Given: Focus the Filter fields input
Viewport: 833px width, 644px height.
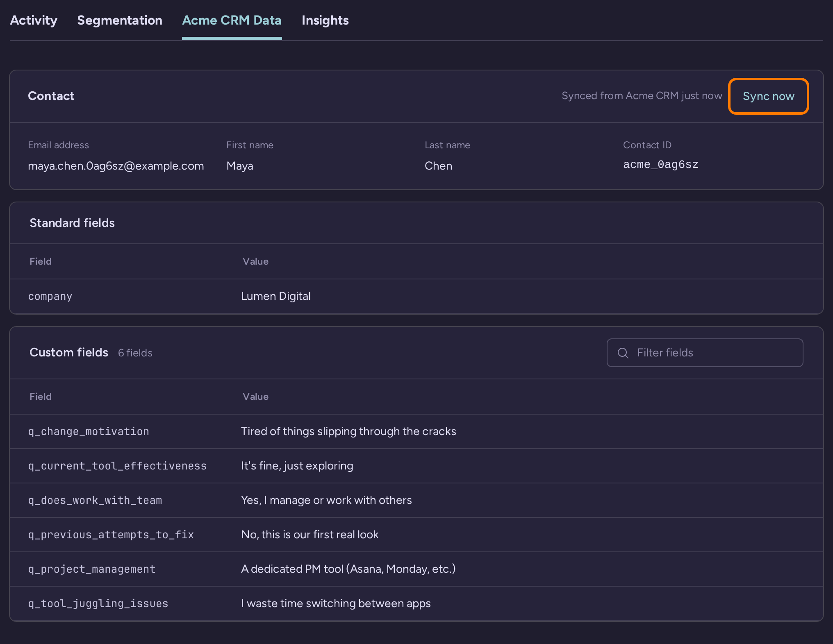Looking at the screenshot, I should coord(705,353).
